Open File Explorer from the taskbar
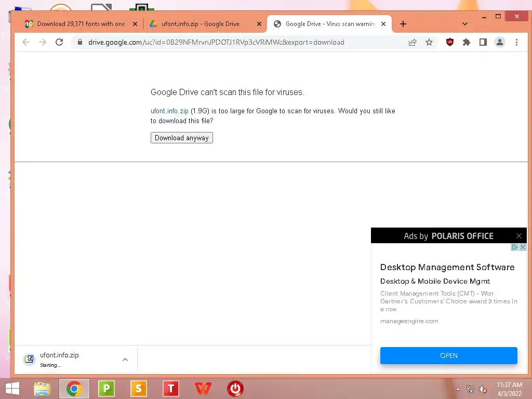Image resolution: width=532 pixels, height=399 pixels. click(x=42, y=389)
